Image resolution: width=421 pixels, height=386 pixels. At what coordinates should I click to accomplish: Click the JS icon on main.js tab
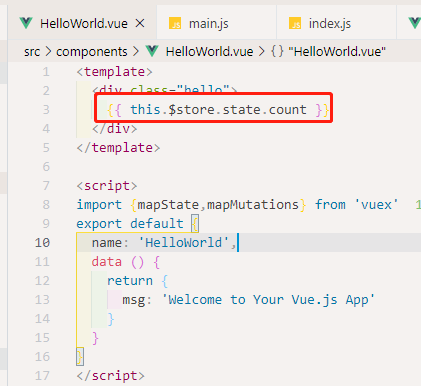[x=175, y=24]
